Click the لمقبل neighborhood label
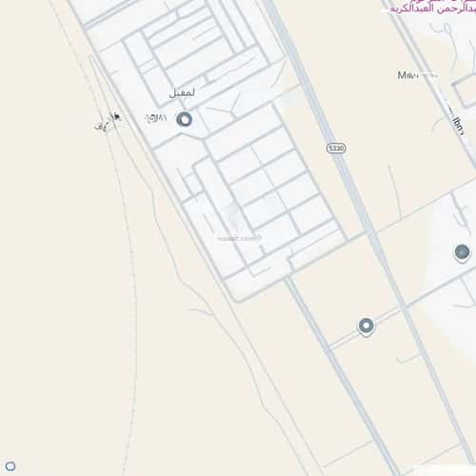 (182, 93)
